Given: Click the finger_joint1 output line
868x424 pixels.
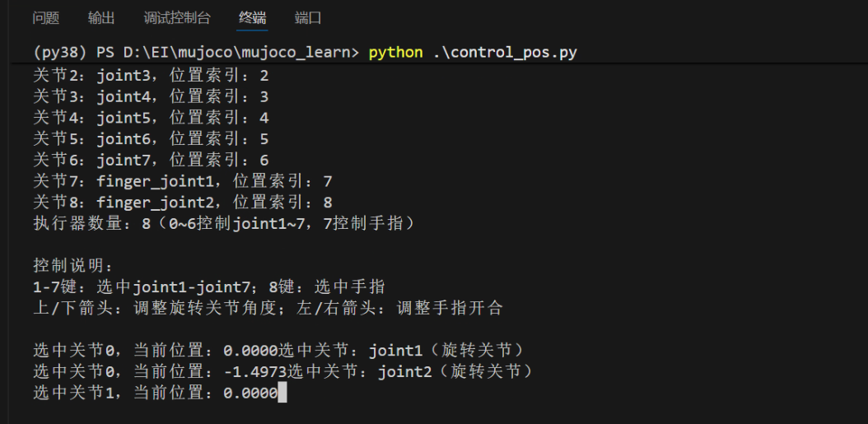Looking at the screenshot, I should click(x=182, y=181).
